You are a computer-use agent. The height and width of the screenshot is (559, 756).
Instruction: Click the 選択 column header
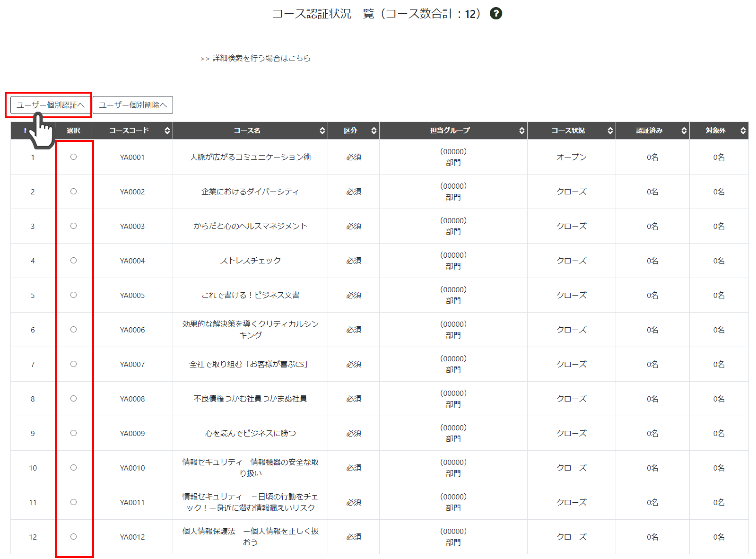(73, 131)
